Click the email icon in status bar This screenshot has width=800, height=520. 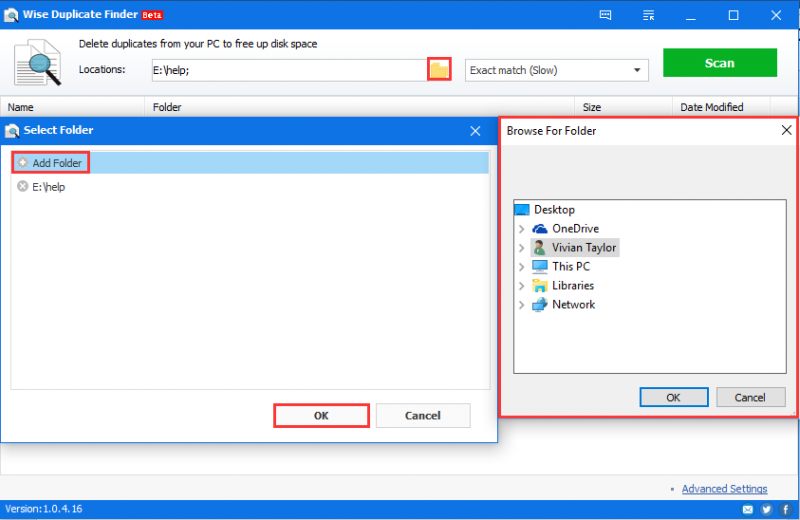(x=747, y=509)
